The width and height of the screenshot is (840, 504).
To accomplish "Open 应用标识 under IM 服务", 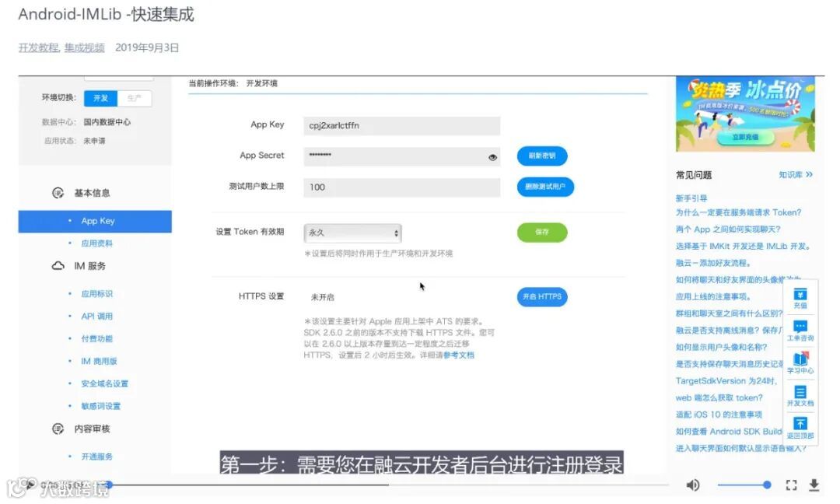I will (x=97, y=294).
